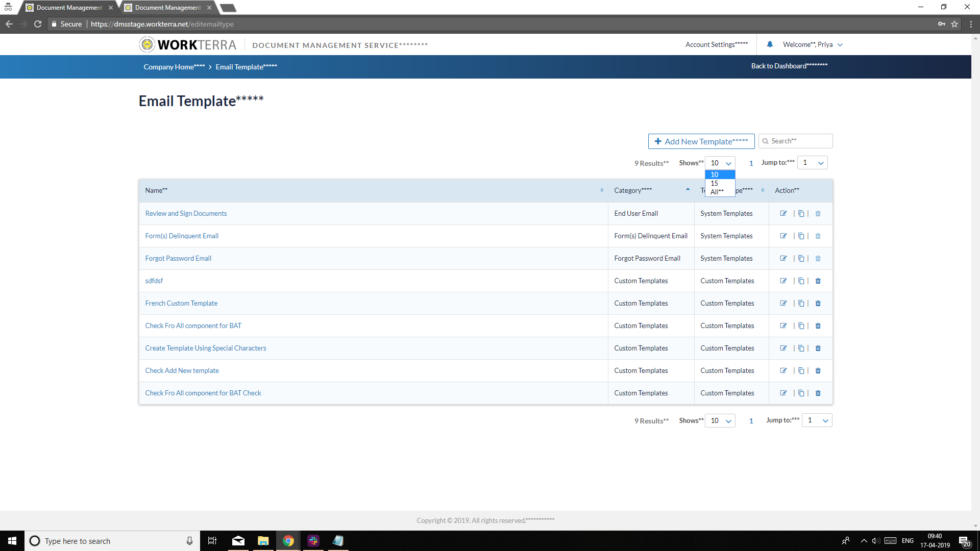This screenshot has width=980, height=551.
Task: Open Slack from the Windows taskbar
Action: [x=313, y=541]
